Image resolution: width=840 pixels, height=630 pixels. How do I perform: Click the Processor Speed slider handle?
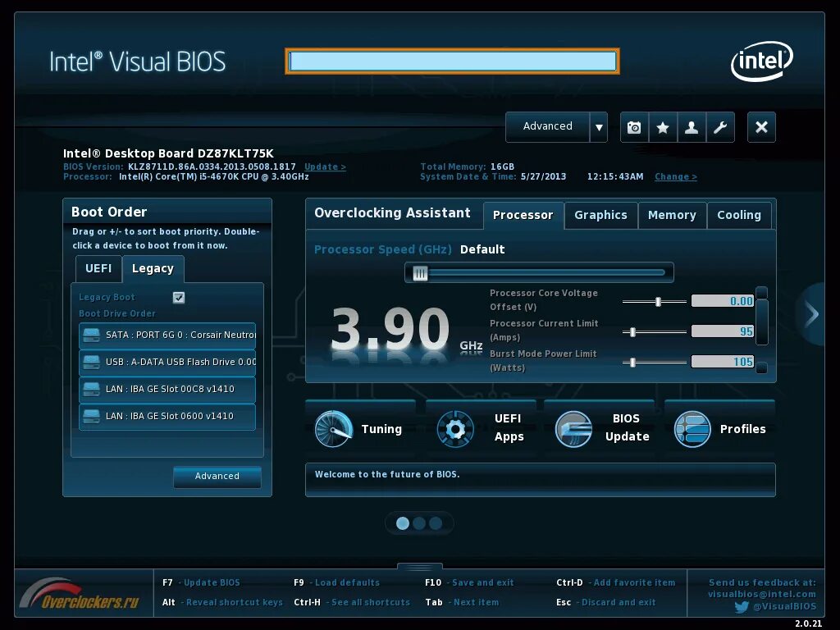pos(420,273)
